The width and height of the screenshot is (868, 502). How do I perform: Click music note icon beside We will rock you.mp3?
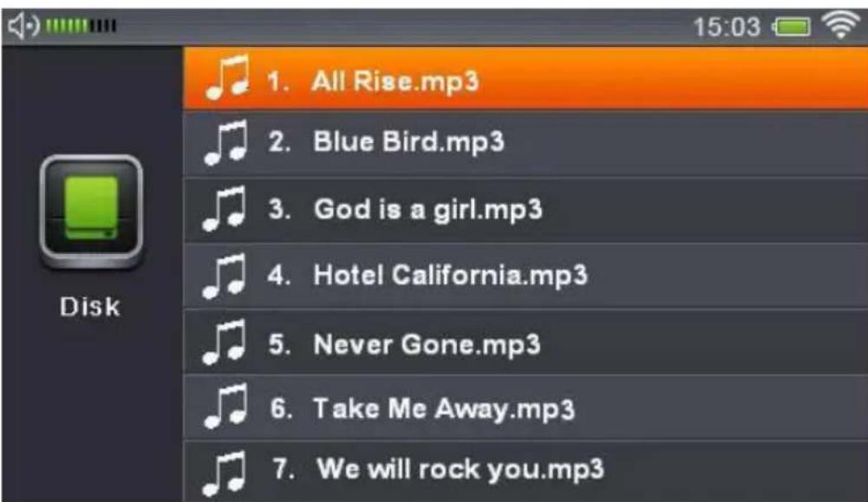click(x=225, y=473)
